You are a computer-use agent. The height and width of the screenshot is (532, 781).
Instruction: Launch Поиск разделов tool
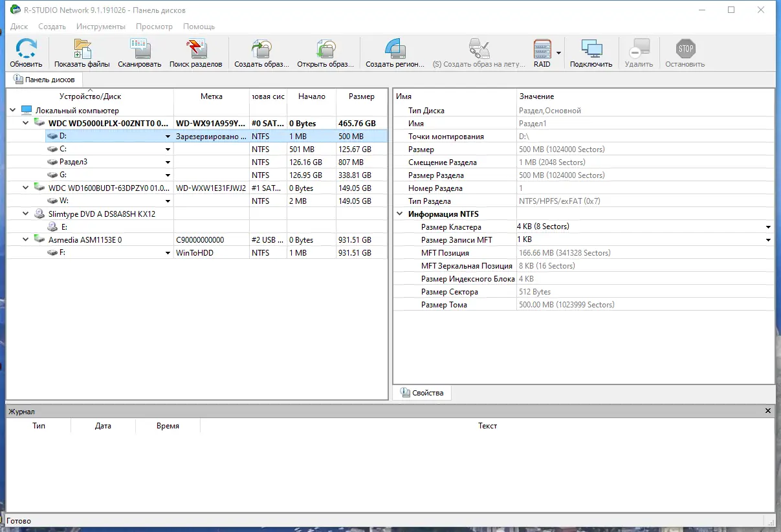[x=196, y=49]
